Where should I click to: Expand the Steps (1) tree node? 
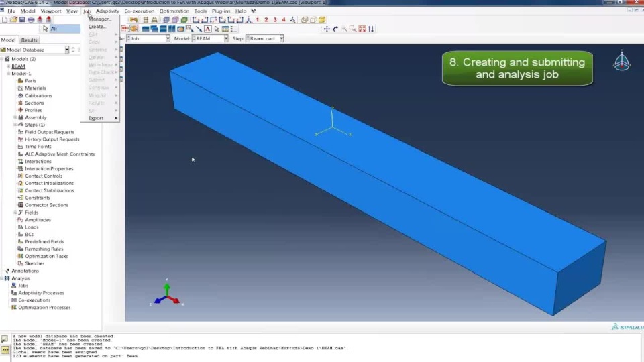click(x=15, y=125)
